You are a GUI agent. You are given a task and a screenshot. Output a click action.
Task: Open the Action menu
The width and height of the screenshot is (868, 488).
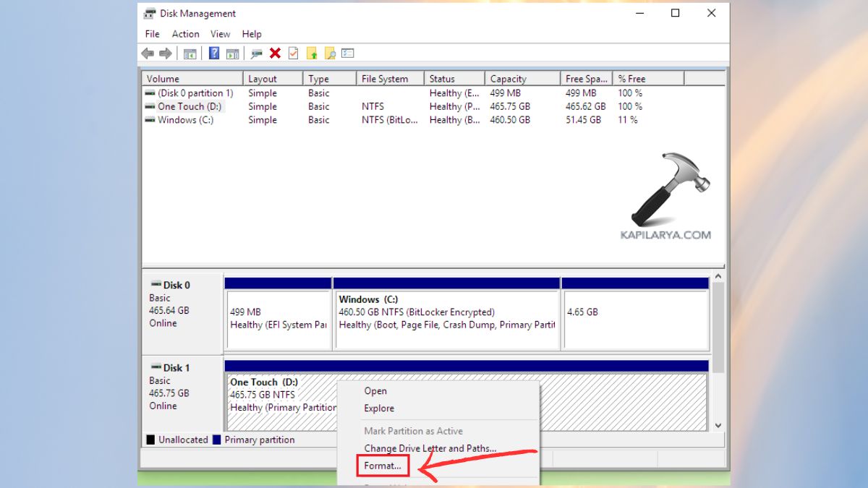coord(185,34)
